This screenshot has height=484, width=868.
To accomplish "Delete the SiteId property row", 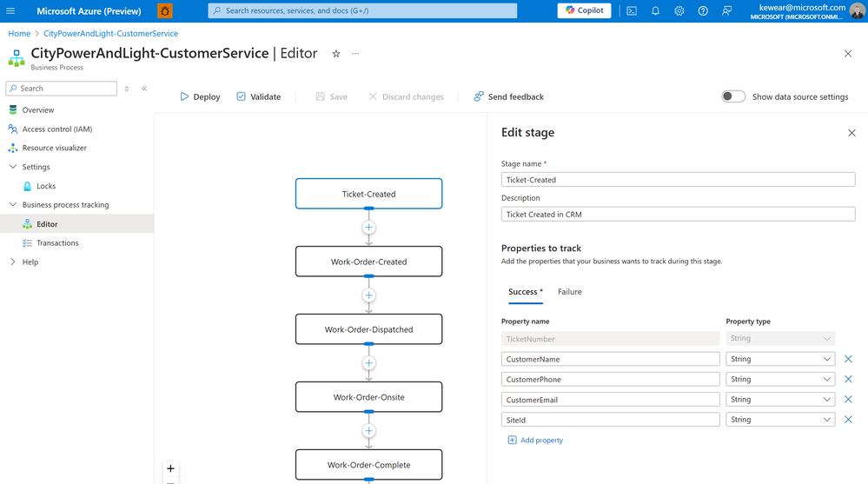I will [x=848, y=420].
